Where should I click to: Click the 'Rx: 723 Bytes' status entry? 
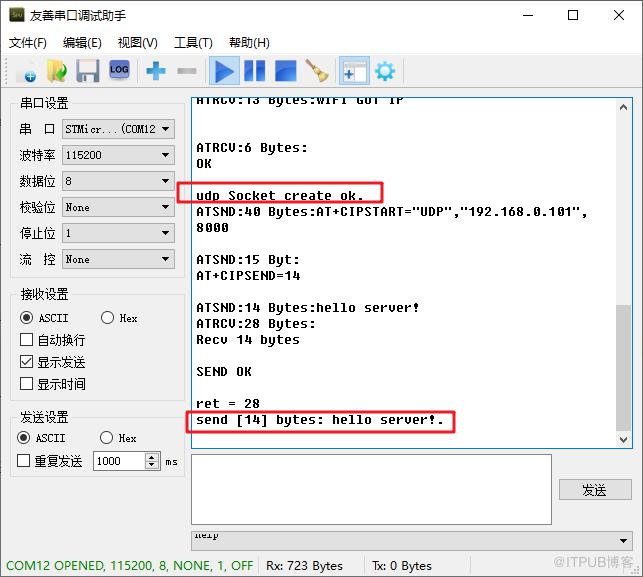point(304,566)
